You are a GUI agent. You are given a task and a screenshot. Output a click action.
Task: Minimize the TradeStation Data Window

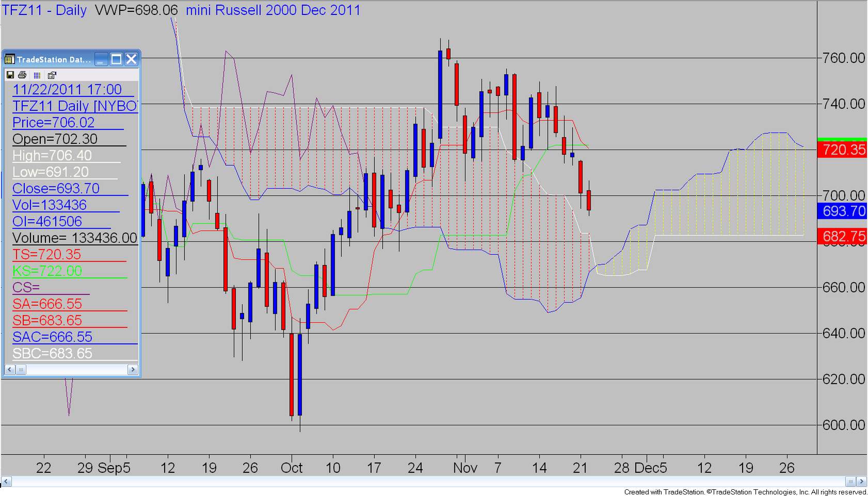[101, 59]
